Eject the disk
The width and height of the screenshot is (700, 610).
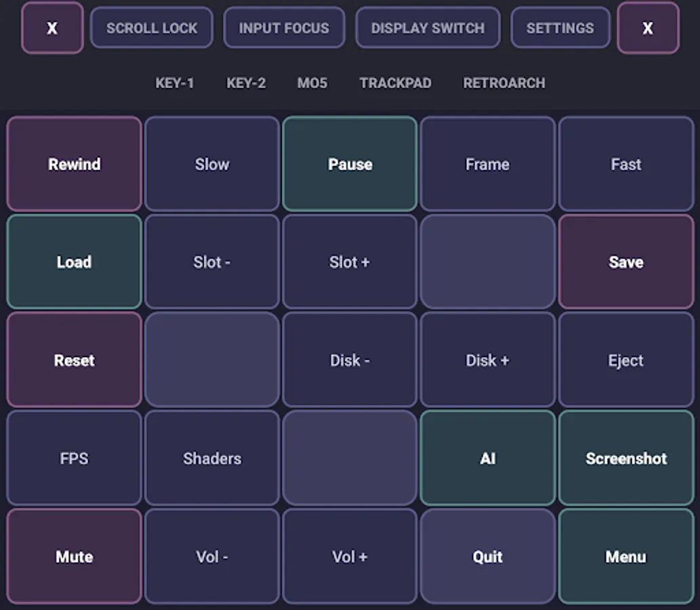coord(625,361)
